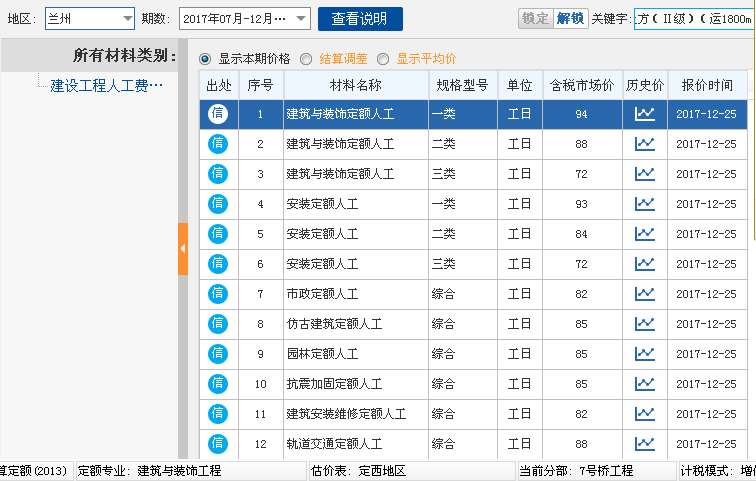Click the 信 source icon for 建筑安装维修定额人工

(x=218, y=414)
